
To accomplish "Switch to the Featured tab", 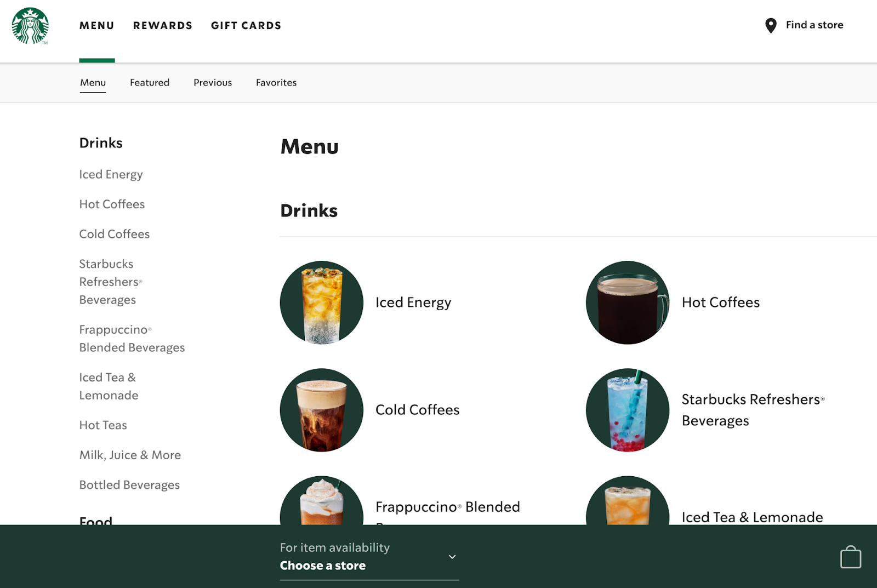I will (150, 82).
